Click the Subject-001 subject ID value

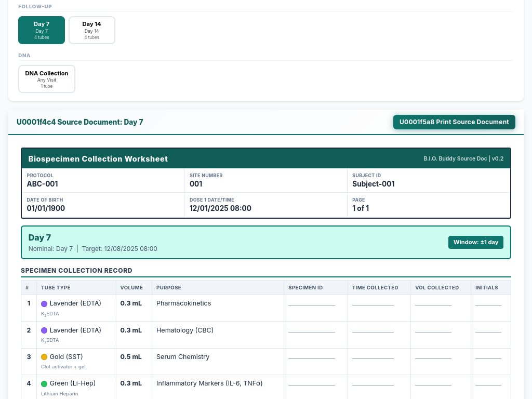click(373, 184)
